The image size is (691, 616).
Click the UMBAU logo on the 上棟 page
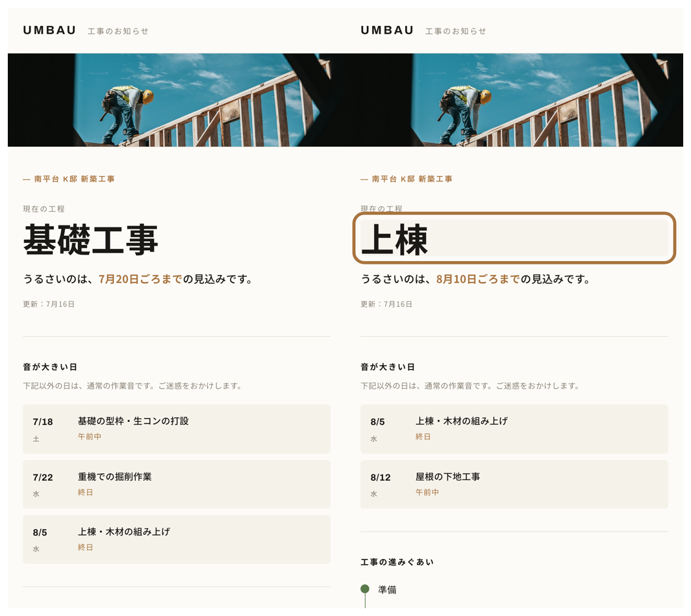pos(387,30)
